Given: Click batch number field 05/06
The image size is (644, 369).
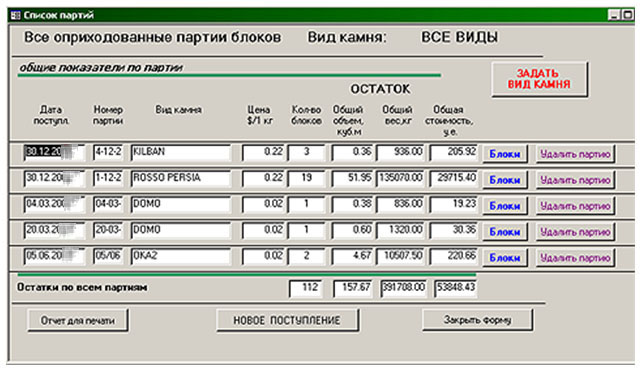Looking at the screenshot, I should 108,256.
